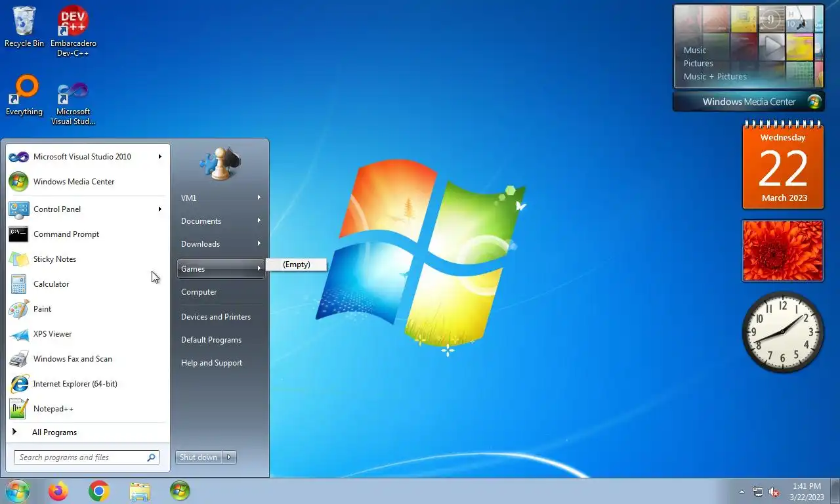
Task: Click the Sticky Notes label text
Action: (x=54, y=259)
